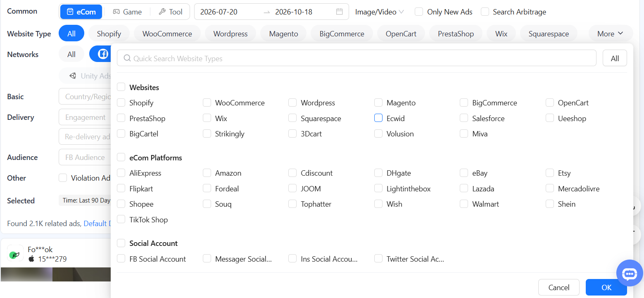Viewport: 644px width, 298px height.
Task: Click the search magnifier icon in Quick Search
Action: [127, 58]
